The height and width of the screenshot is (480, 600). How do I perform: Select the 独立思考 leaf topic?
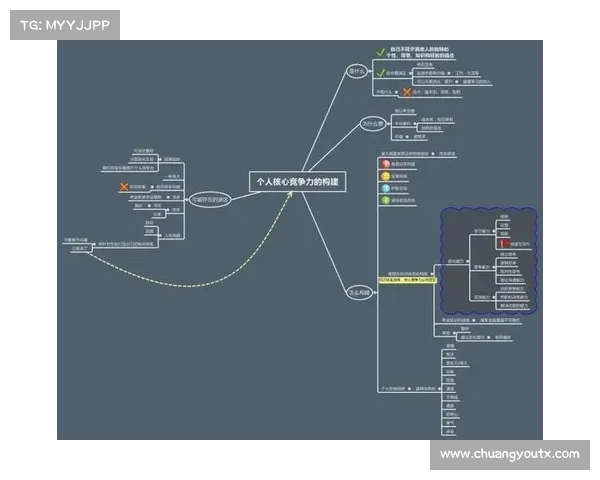click(x=508, y=255)
